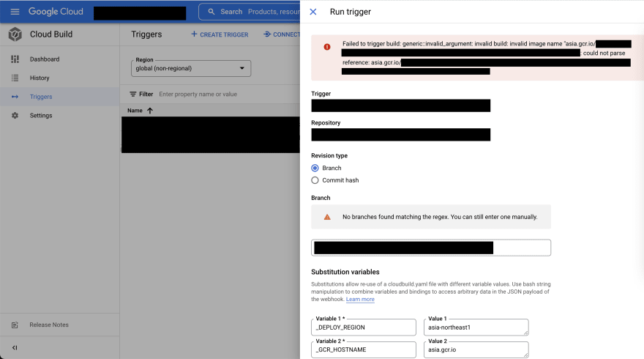644x359 pixels.
Task: Click the CONNECT repository button
Action: [282, 34]
